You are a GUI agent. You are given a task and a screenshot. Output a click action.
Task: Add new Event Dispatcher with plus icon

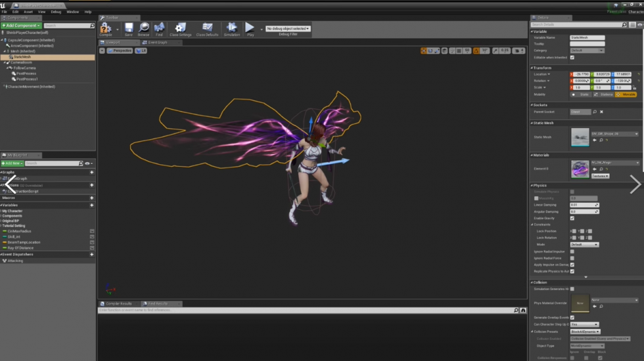click(x=91, y=255)
